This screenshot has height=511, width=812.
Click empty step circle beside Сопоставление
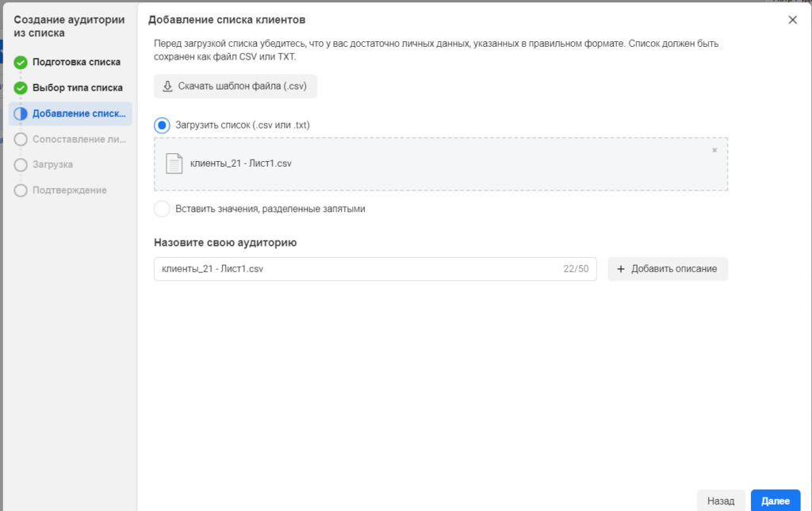pos(21,139)
